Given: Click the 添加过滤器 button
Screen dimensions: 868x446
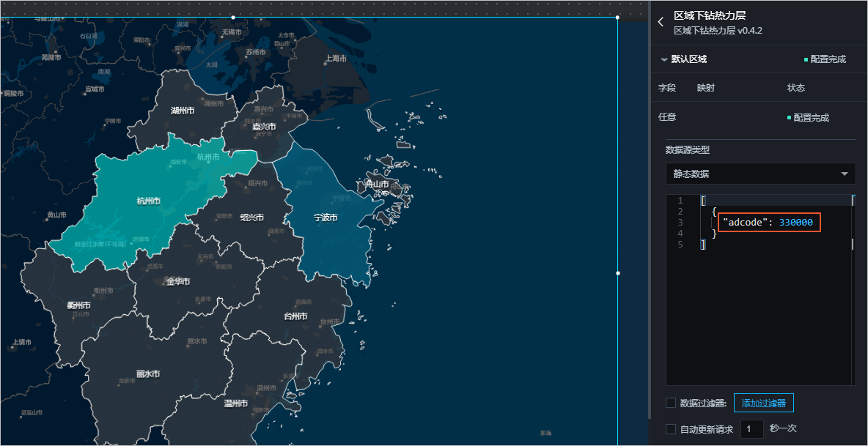Looking at the screenshot, I should 763,403.
